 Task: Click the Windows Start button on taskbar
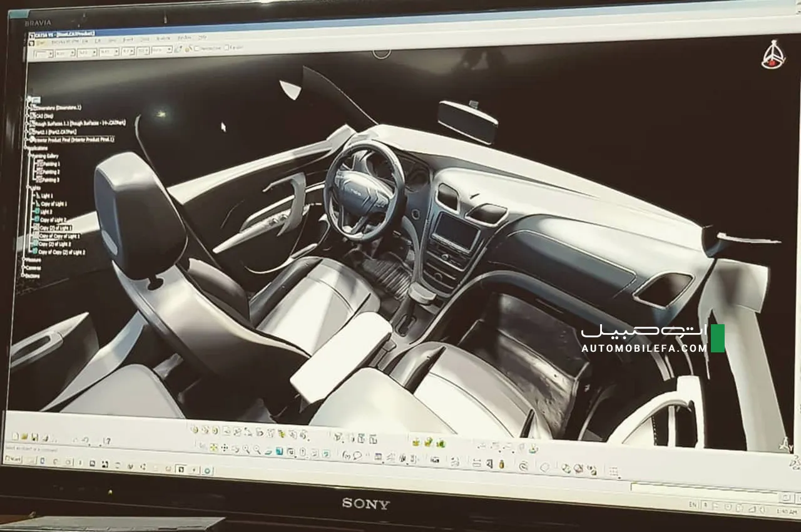point(13,459)
